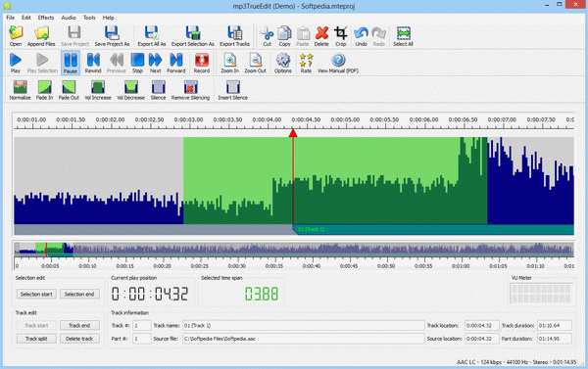Click the VU Meter display
This screenshot has height=369, width=588.
click(x=541, y=294)
